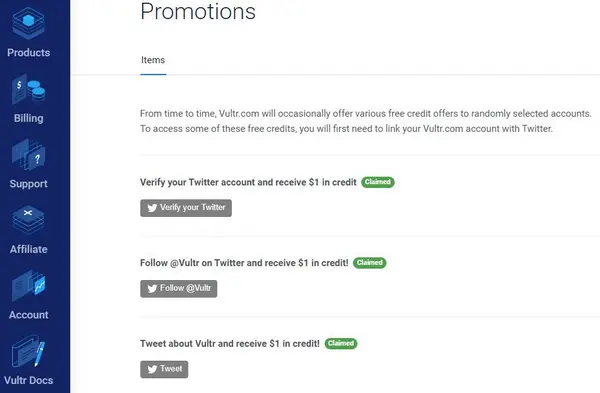The width and height of the screenshot is (600, 393).
Task: Click the Products sidebar label
Action: 29,52
